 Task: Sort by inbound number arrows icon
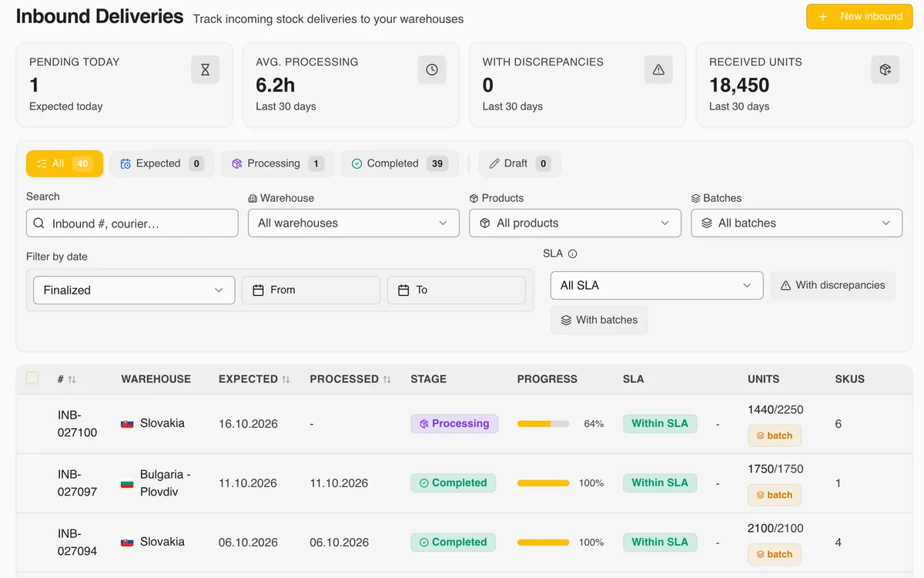[x=72, y=379]
